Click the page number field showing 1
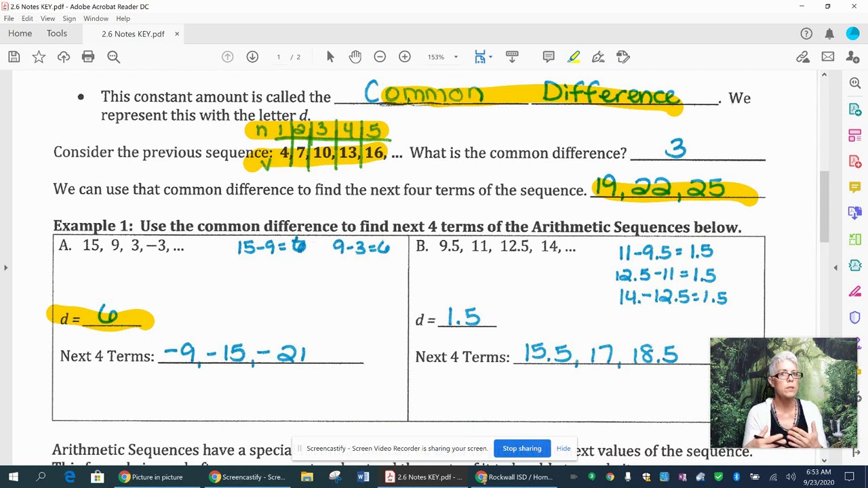Screen dimensions: 868x488 tap(278, 57)
